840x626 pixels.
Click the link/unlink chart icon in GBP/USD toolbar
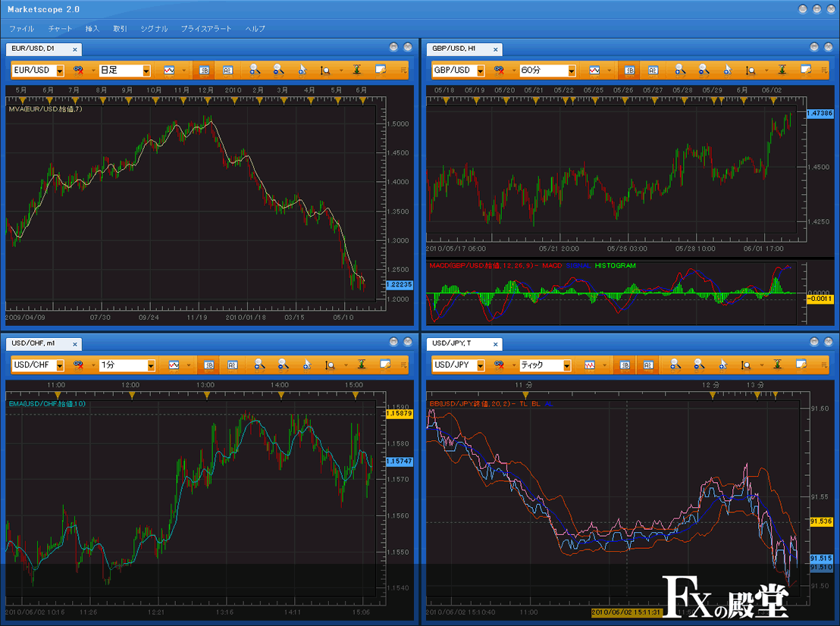pos(500,70)
